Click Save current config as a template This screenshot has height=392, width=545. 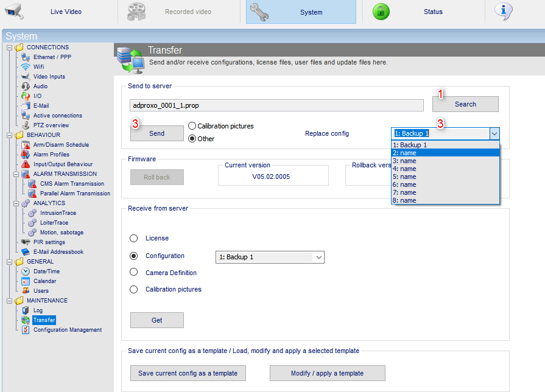point(188,373)
